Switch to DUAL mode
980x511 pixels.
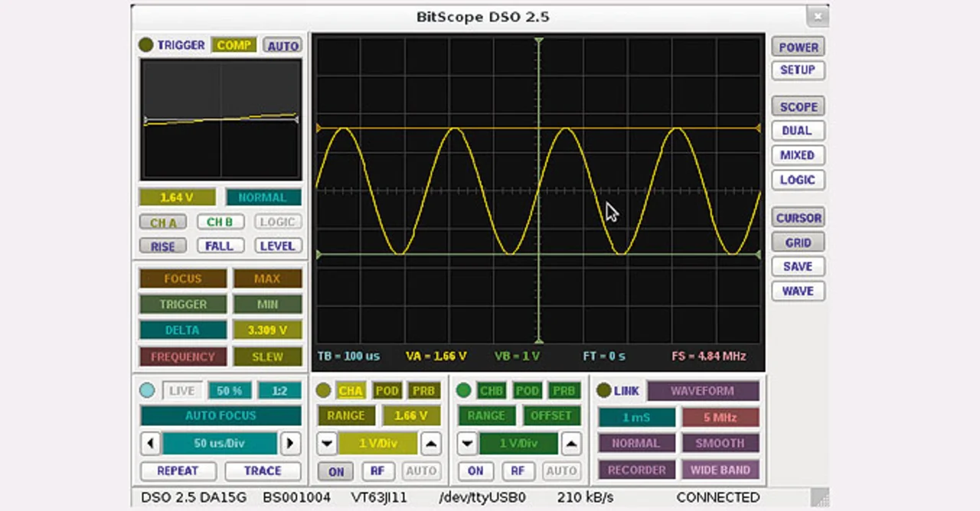798,131
